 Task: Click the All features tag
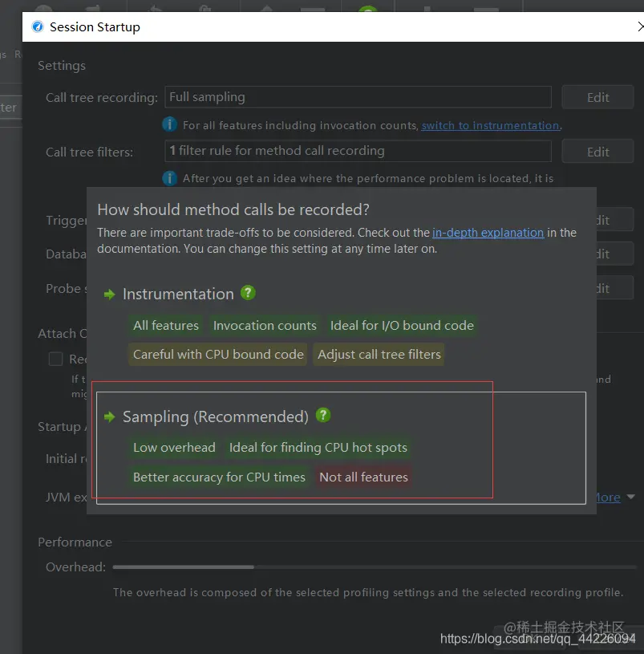click(166, 325)
